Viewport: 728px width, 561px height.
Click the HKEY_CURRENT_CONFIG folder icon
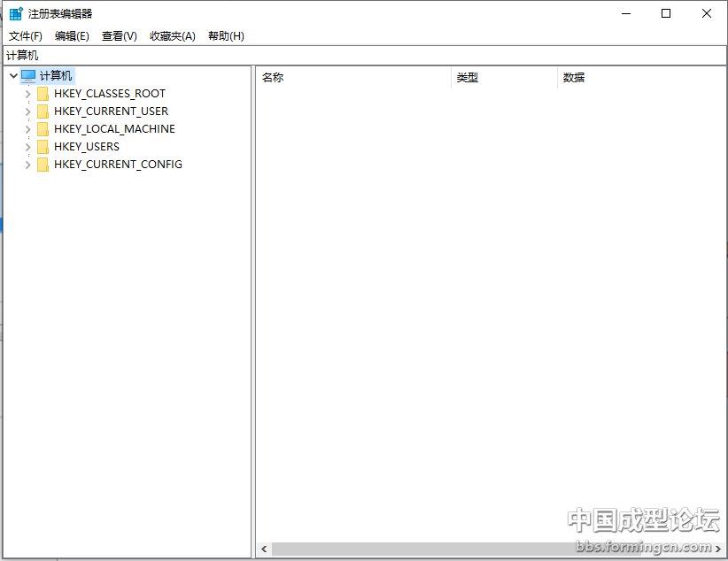[x=43, y=165]
